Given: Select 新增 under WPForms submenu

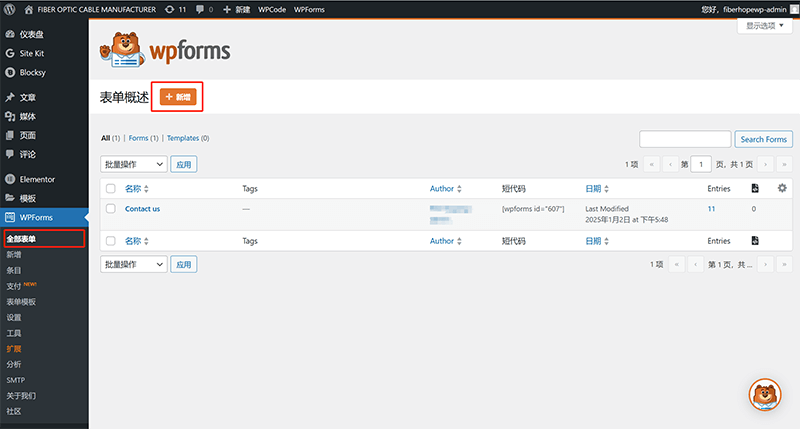Looking at the screenshot, I should pyautogui.click(x=14, y=255).
